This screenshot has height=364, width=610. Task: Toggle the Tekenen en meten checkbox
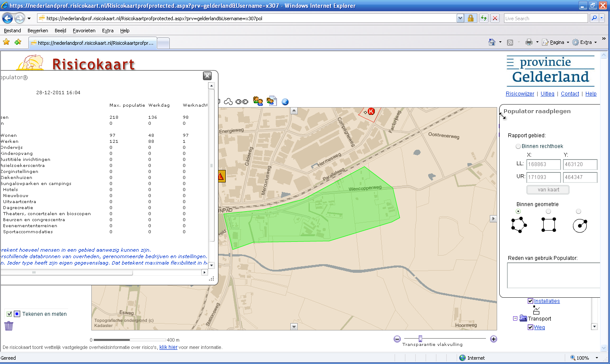(9, 314)
